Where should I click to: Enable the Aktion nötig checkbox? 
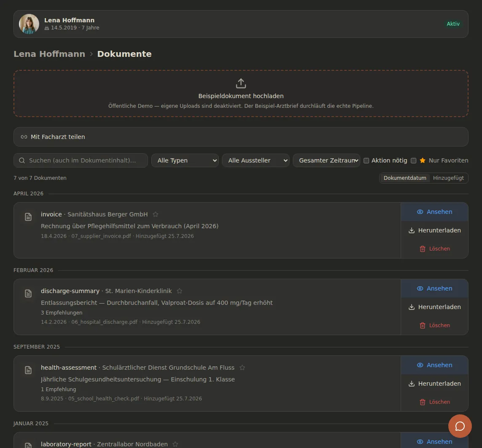pos(366,161)
